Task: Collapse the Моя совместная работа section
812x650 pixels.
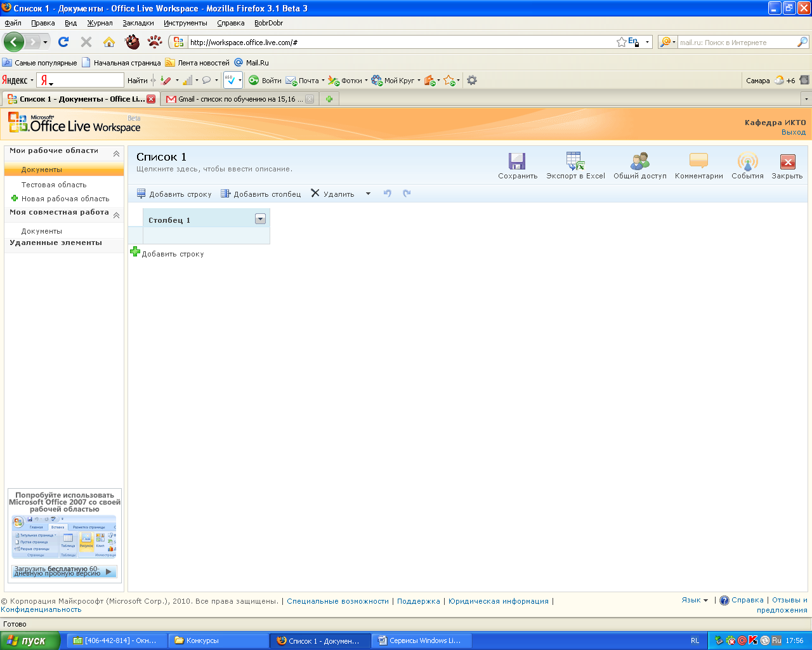Action: coord(116,215)
